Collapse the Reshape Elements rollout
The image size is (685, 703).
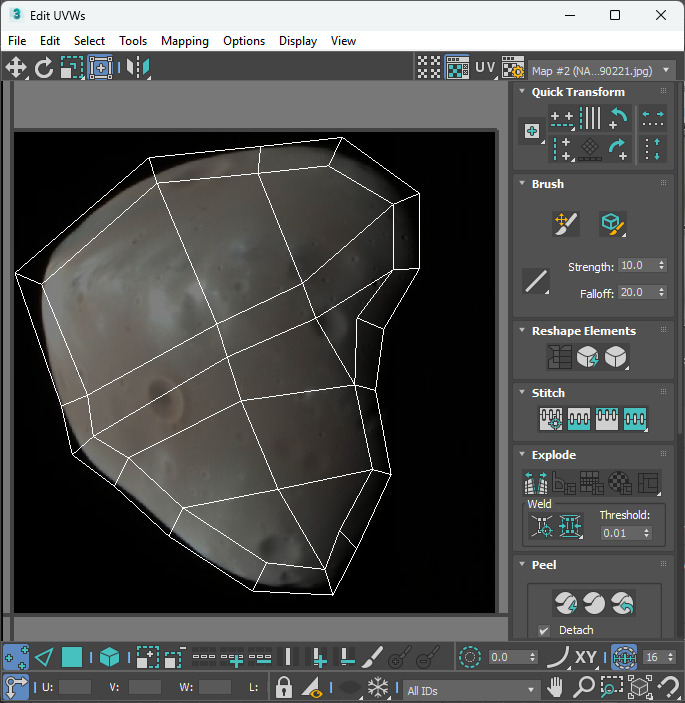click(522, 330)
